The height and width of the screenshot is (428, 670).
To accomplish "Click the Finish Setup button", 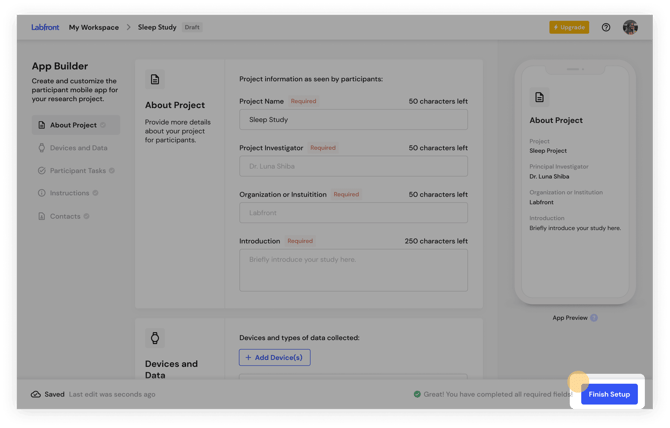I will click(x=609, y=394).
